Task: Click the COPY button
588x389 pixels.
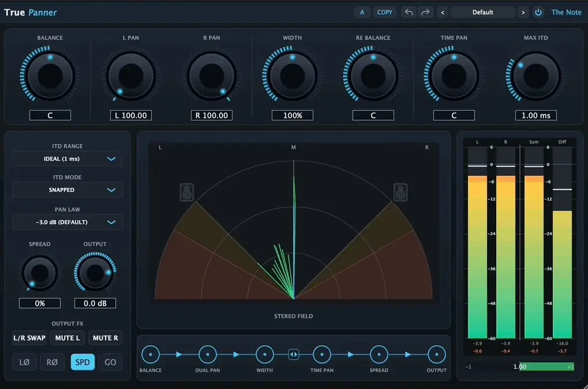Action: pyautogui.click(x=385, y=12)
